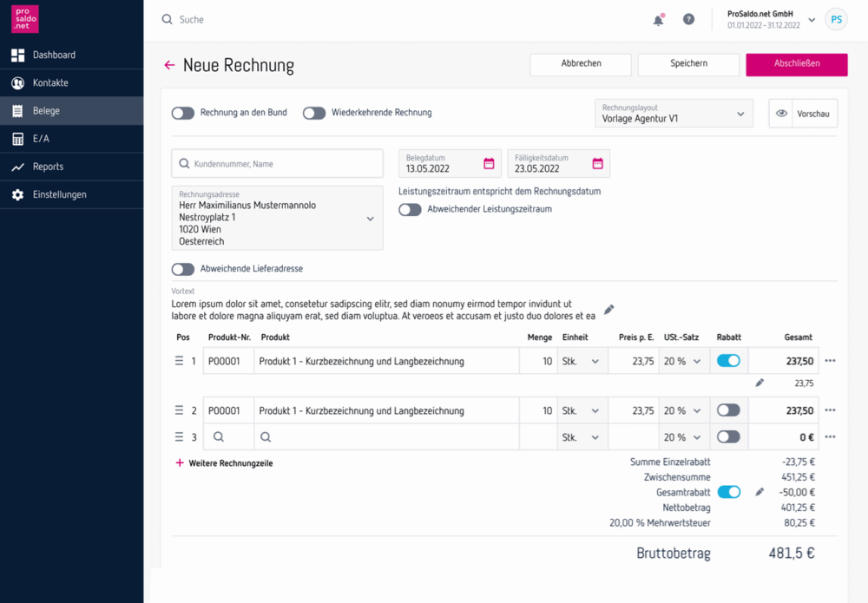
Task: Open the help question mark icon
Action: pos(688,19)
